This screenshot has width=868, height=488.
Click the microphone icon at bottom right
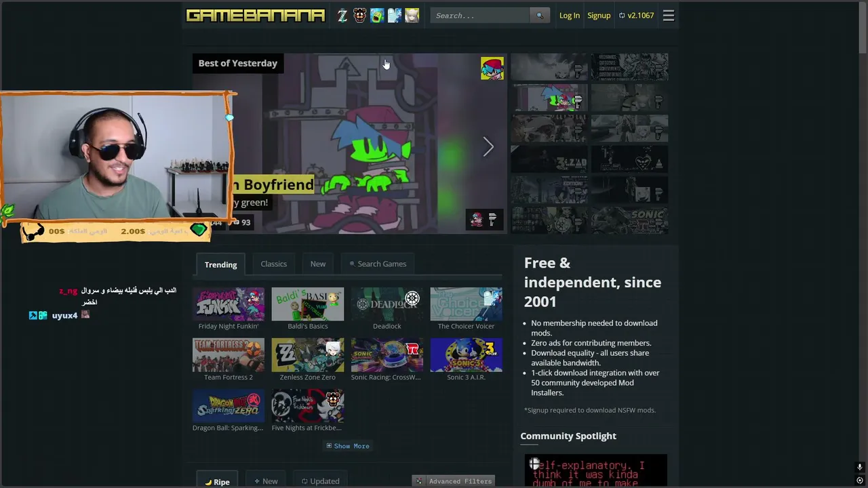click(x=860, y=467)
